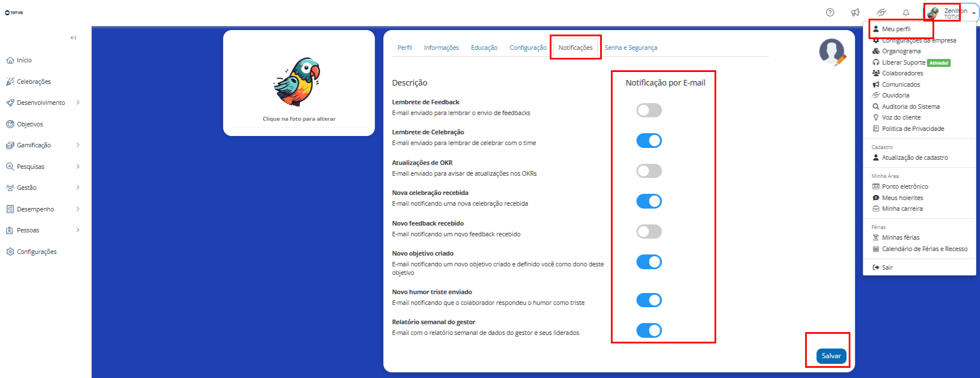Disable Lembrete de Celebração email toggle

(649, 141)
